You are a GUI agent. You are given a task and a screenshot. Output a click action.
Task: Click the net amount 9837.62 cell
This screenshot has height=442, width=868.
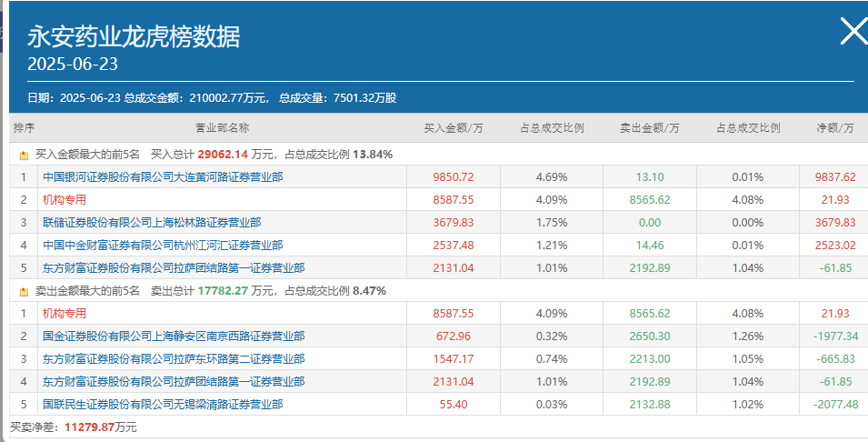pos(834,177)
